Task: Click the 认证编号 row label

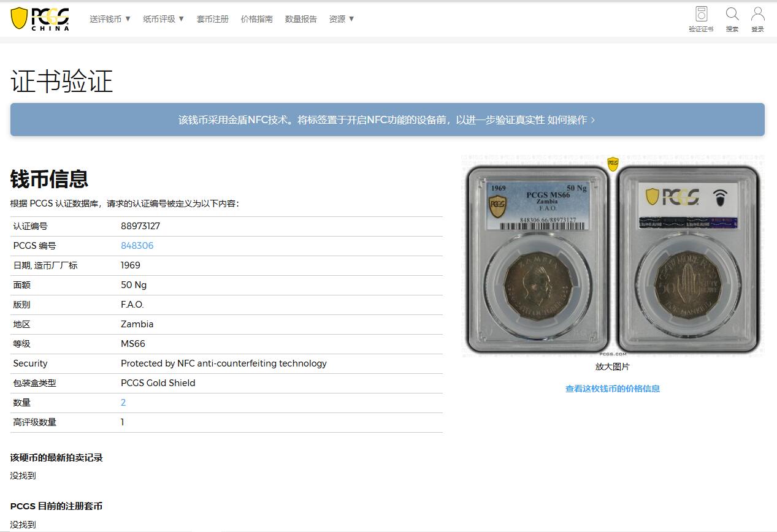Action: coord(31,226)
